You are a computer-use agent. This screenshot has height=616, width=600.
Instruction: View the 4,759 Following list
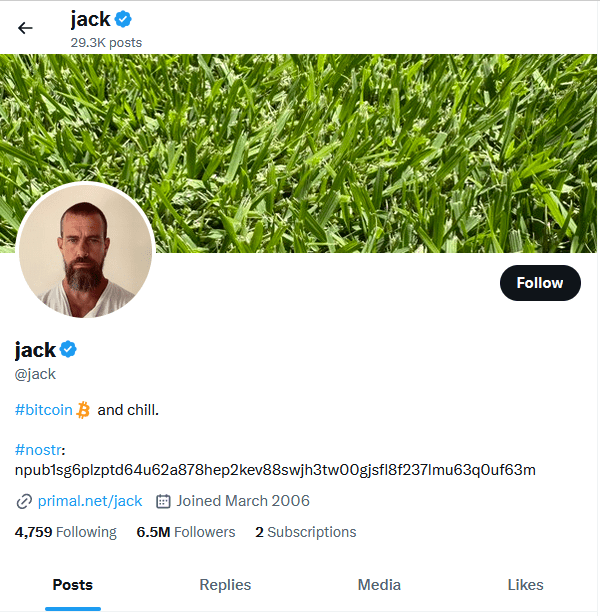[66, 532]
